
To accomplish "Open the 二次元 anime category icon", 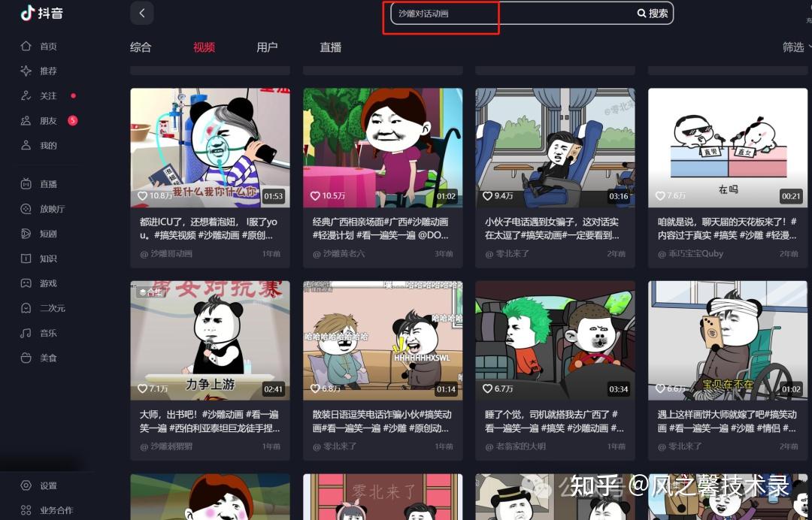I will click(x=27, y=308).
